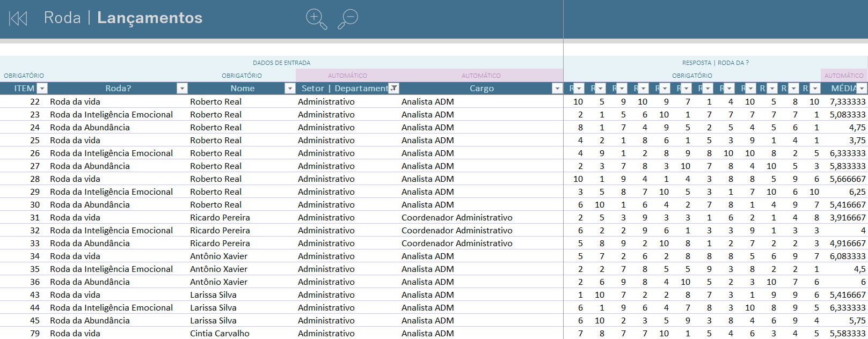
Task: Click the rewind back navigation icon
Action: pos(18,19)
